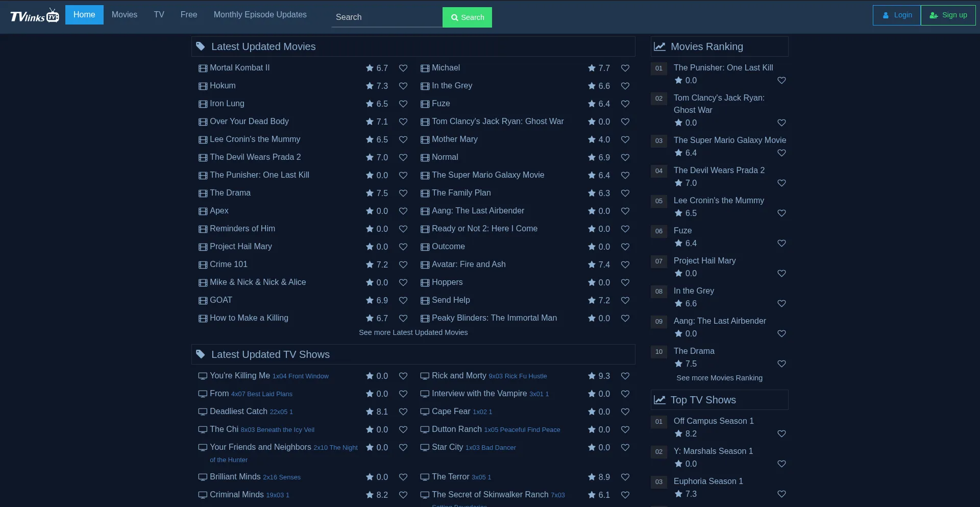
Task: Add Iron Lung to favorites
Action: point(403,104)
